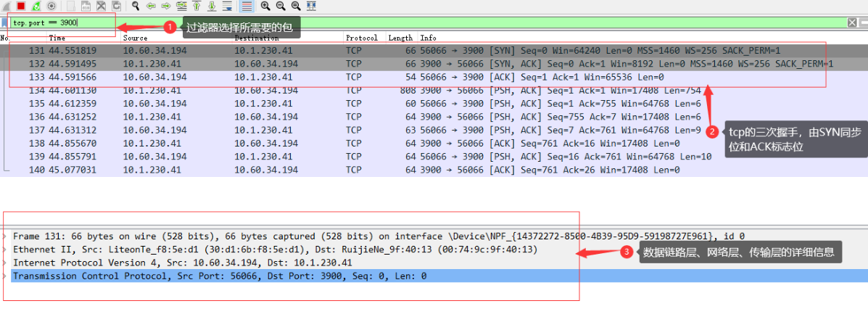Image resolution: width=868 pixels, height=330 pixels.
Task: Toggle auto-scroll during live capture
Action: [x=227, y=6]
